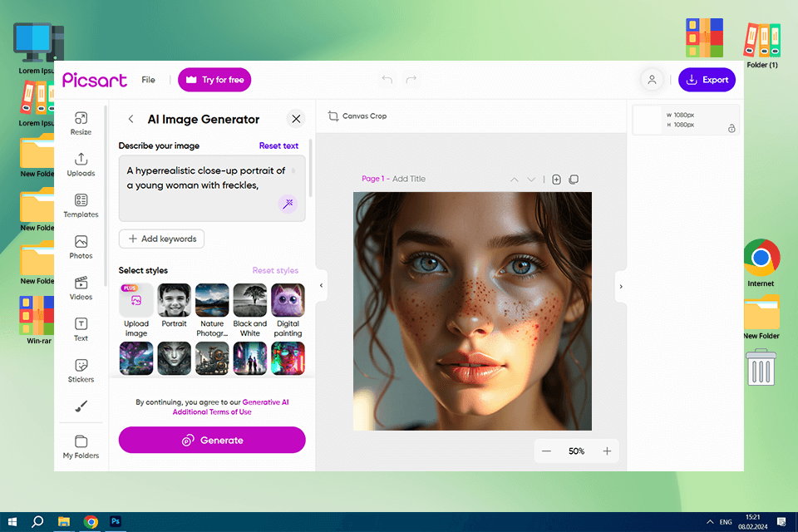The image size is (798, 532).
Task: Open the Templates panel
Action: [x=81, y=205]
